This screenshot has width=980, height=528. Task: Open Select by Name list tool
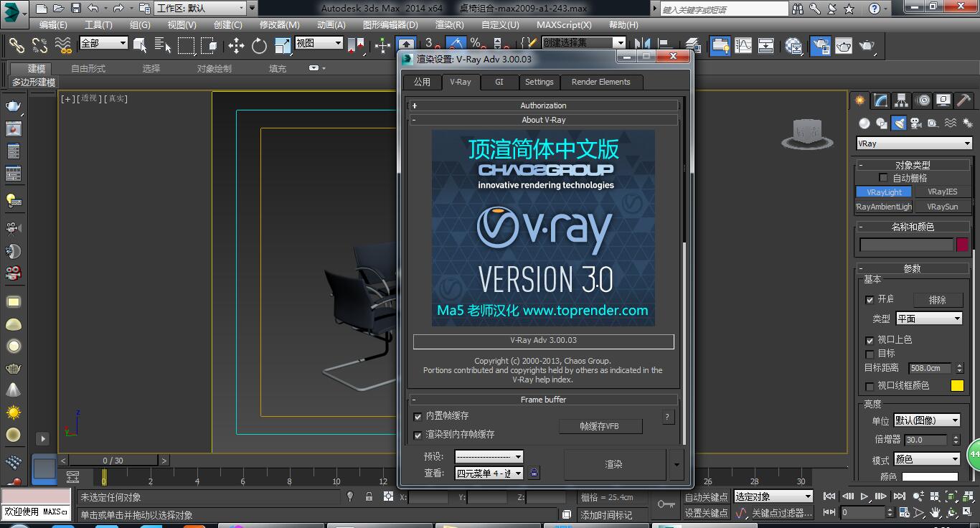point(163,45)
